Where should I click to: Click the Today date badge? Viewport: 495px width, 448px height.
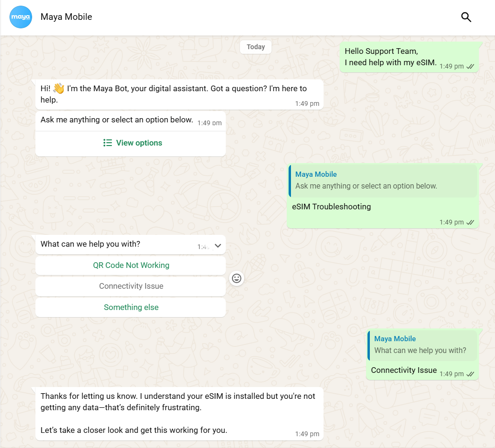click(256, 47)
